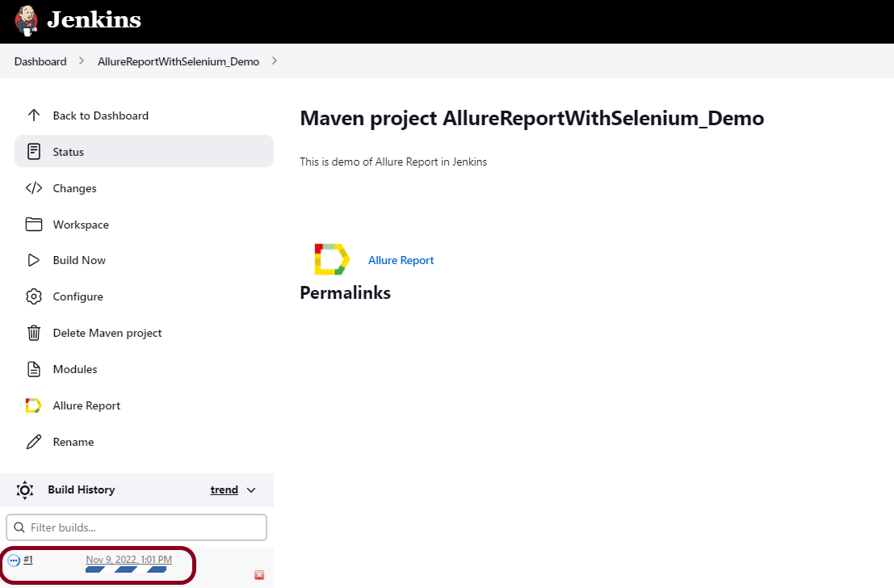Screen dimensions: 894x588
Task: Click the in-progress spinner on build #1
Action: pos(13,559)
